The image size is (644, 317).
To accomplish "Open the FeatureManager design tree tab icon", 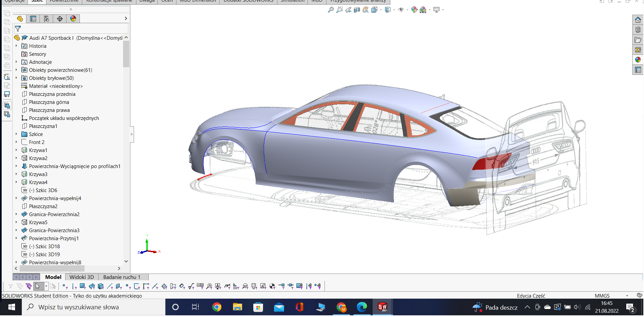I will coord(20,19).
